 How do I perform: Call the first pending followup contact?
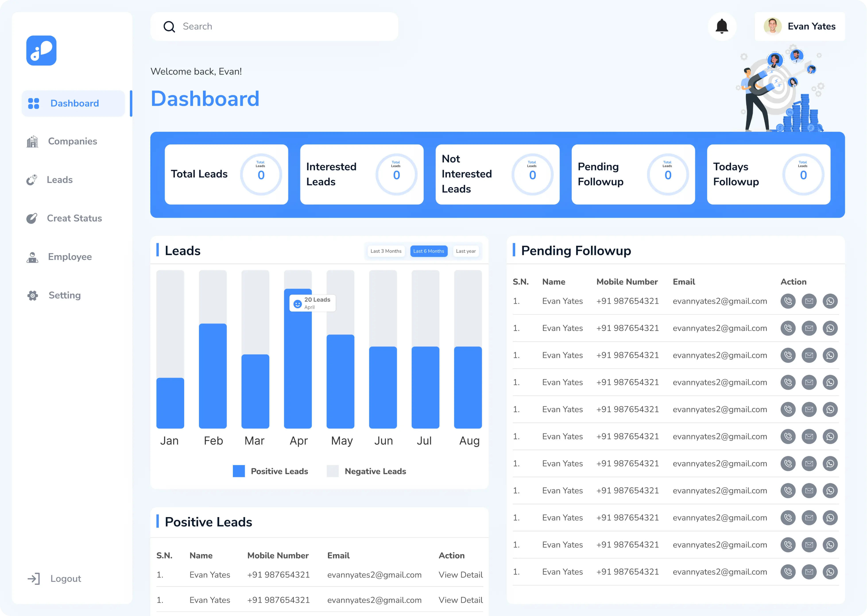tap(788, 301)
